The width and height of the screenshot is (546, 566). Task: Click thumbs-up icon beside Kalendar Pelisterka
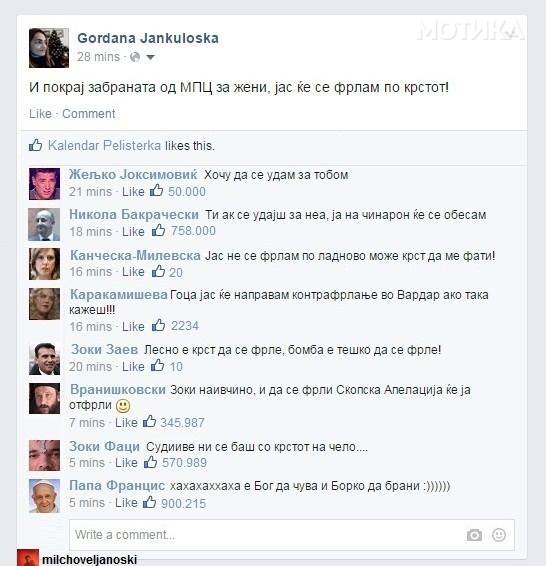[x=35, y=145]
